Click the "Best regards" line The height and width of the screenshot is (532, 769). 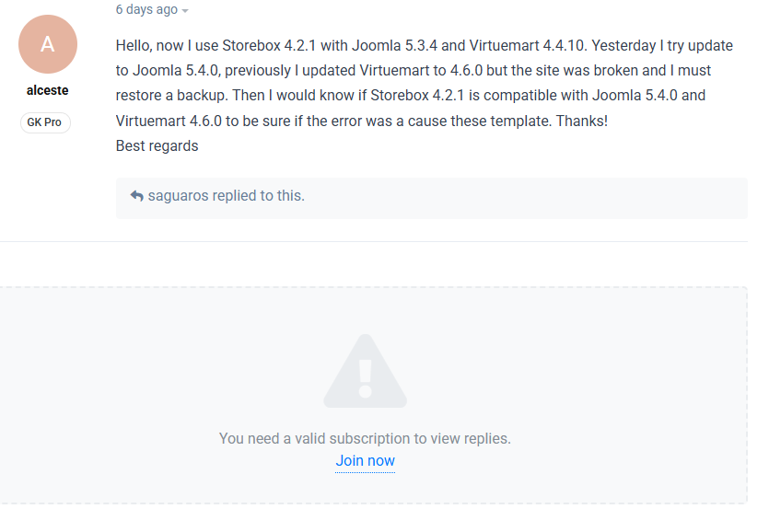(x=157, y=145)
